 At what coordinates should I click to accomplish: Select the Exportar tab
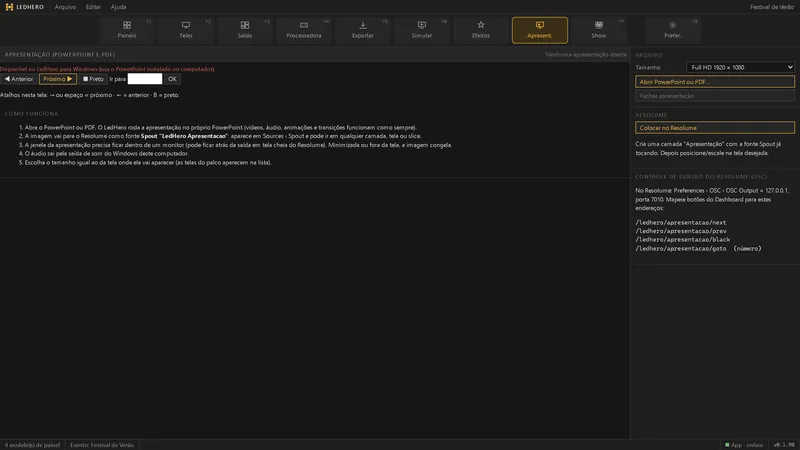363,30
